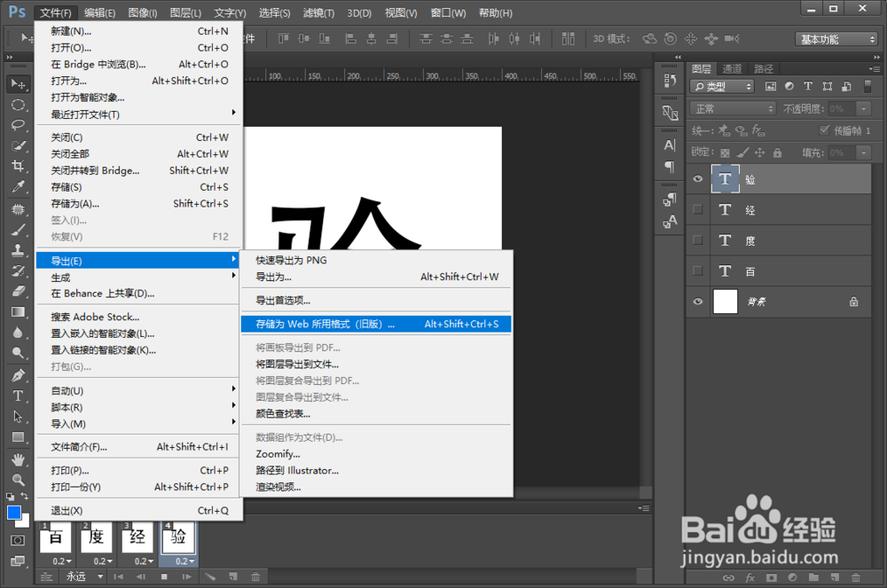Hide the 背景 background layer
Image resolution: width=887 pixels, height=588 pixels.
698,302
